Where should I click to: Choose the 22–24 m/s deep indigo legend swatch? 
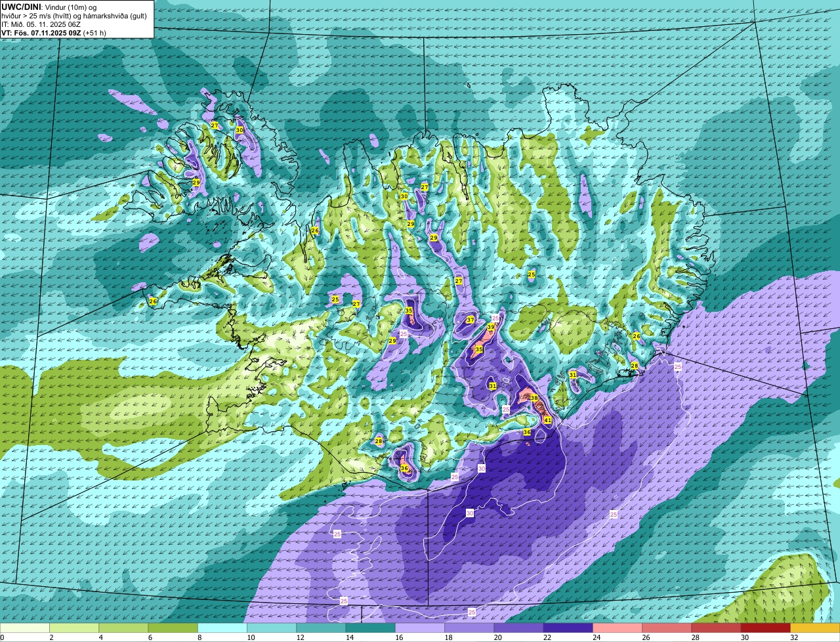568,628
